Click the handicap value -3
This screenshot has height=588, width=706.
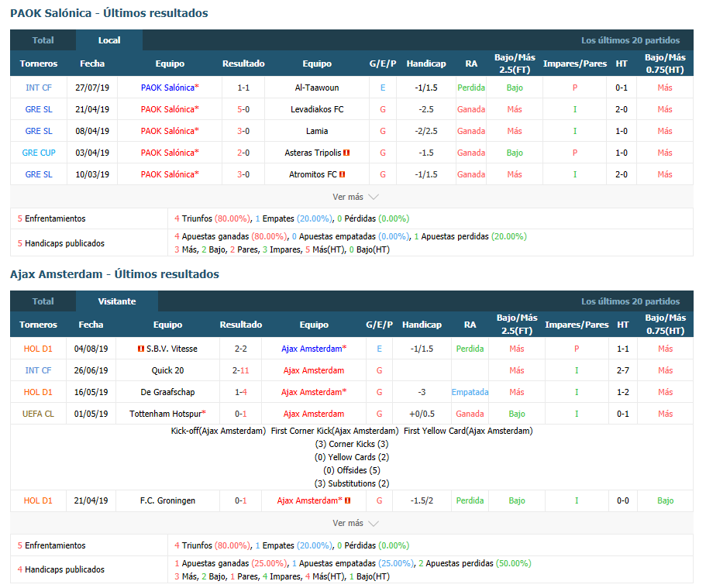422,392
